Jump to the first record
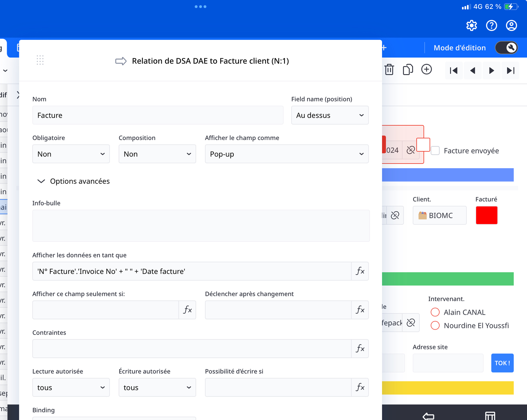The image size is (527, 420). (x=454, y=71)
